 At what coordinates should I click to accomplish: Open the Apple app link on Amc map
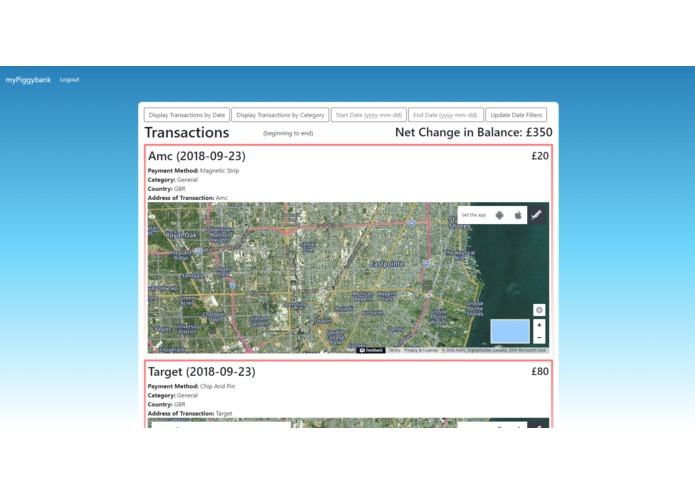[x=518, y=215]
